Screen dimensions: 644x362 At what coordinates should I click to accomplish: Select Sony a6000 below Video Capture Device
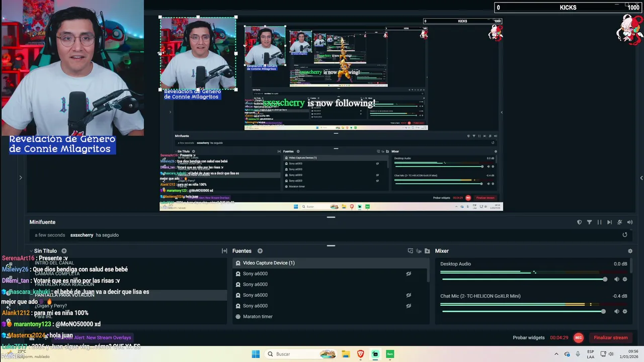[x=330, y=274]
